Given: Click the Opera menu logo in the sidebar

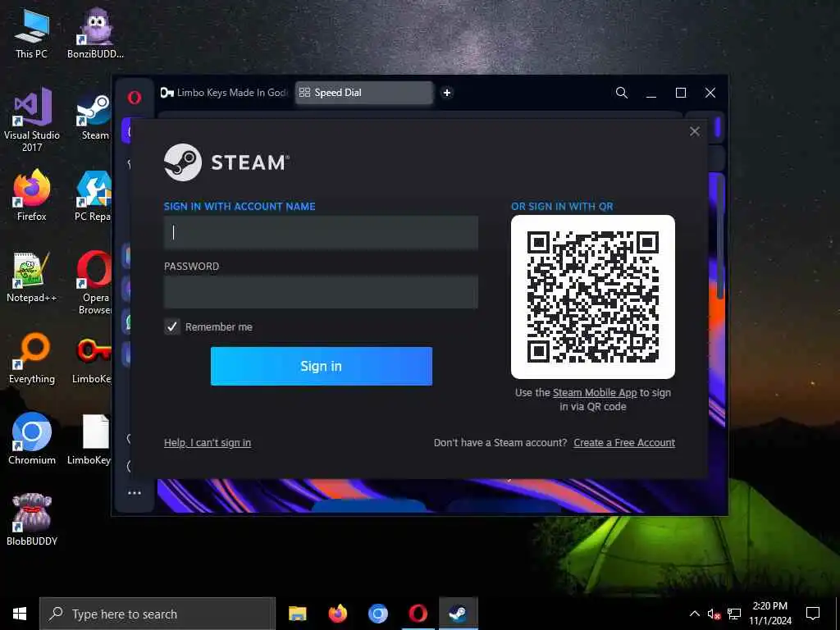Looking at the screenshot, I should pos(135,97).
